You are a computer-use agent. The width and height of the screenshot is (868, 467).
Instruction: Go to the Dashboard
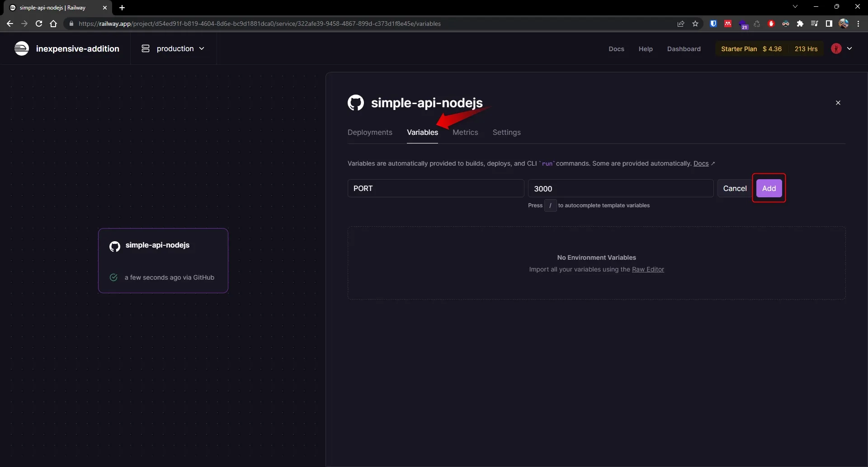(684, 49)
